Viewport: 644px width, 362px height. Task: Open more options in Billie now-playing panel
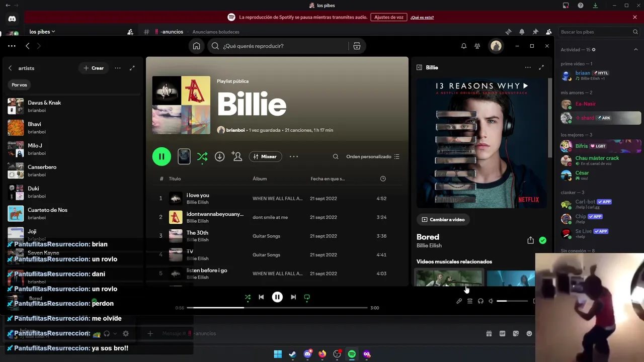[528, 67]
